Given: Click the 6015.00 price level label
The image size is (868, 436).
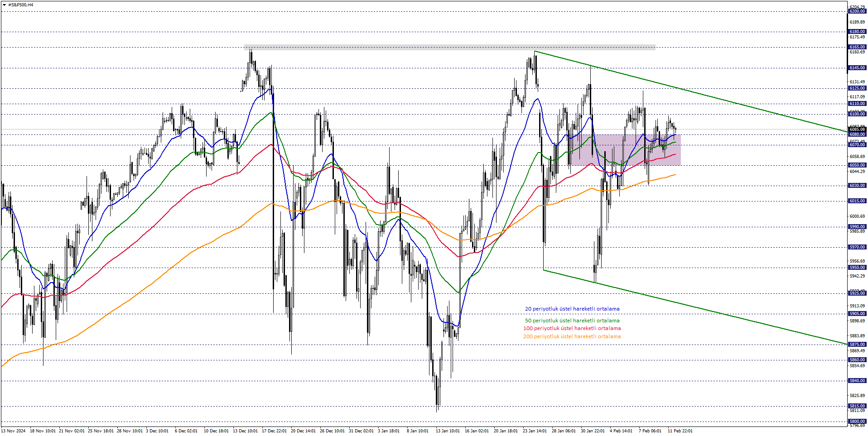Looking at the screenshot, I should point(857,201).
